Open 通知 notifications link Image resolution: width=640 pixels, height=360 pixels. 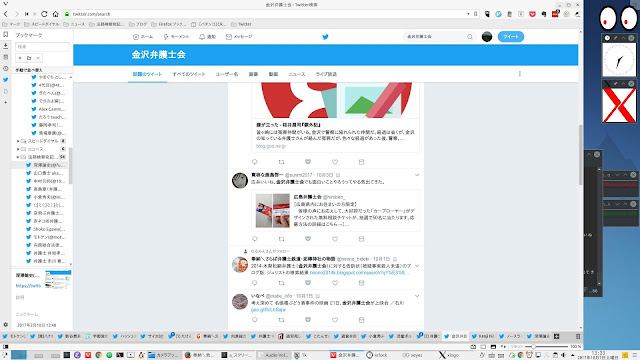[x=207, y=37]
